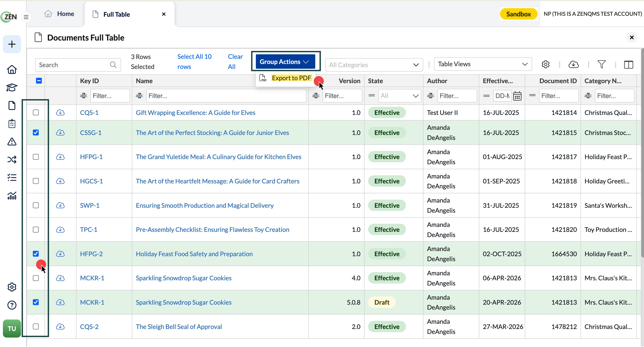Screen dimensions: 644x347
Task: Click the Draft state badge on MCKR-1
Action: pos(382,302)
